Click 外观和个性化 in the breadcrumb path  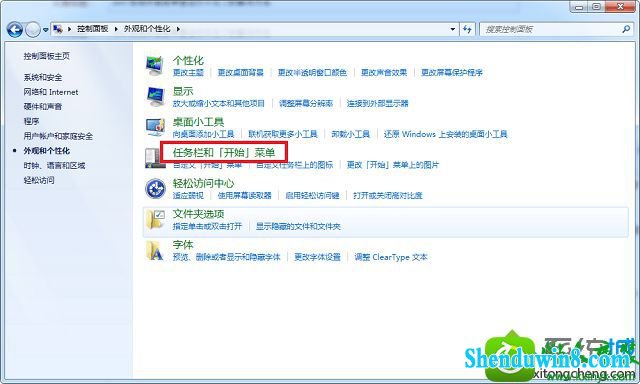point(147,29)
